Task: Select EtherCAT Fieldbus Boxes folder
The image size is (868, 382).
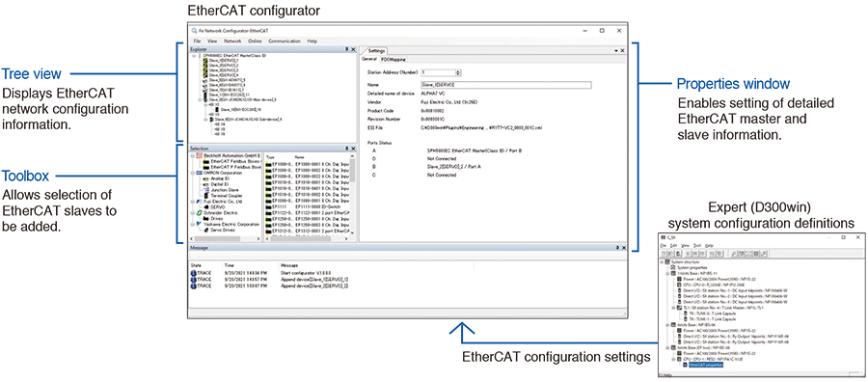Action: 234,161
